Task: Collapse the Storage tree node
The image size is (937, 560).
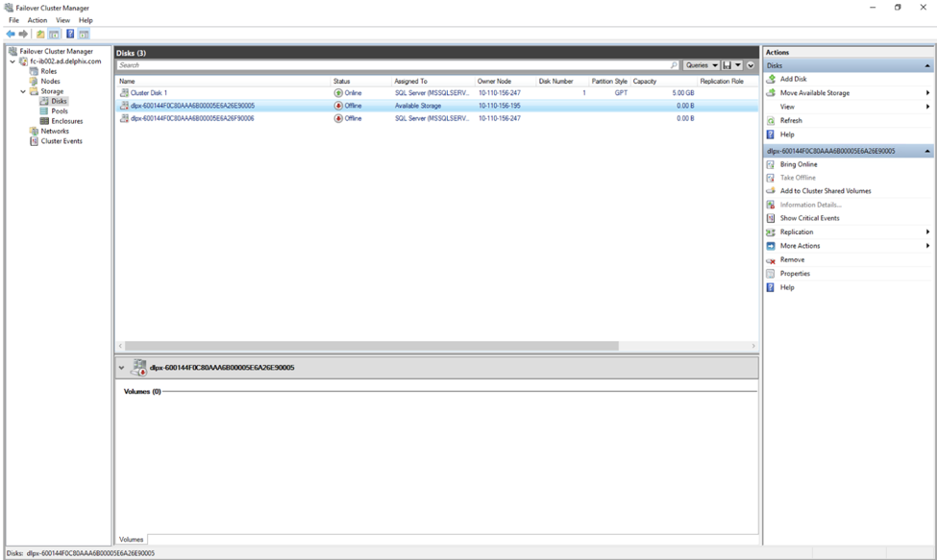Action: tap(23, 91)
